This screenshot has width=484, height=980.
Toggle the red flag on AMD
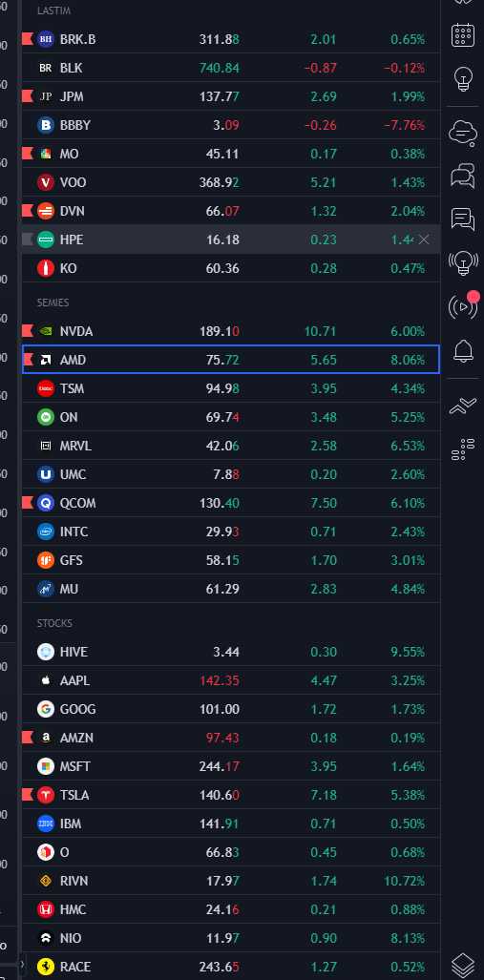(28, 360)
